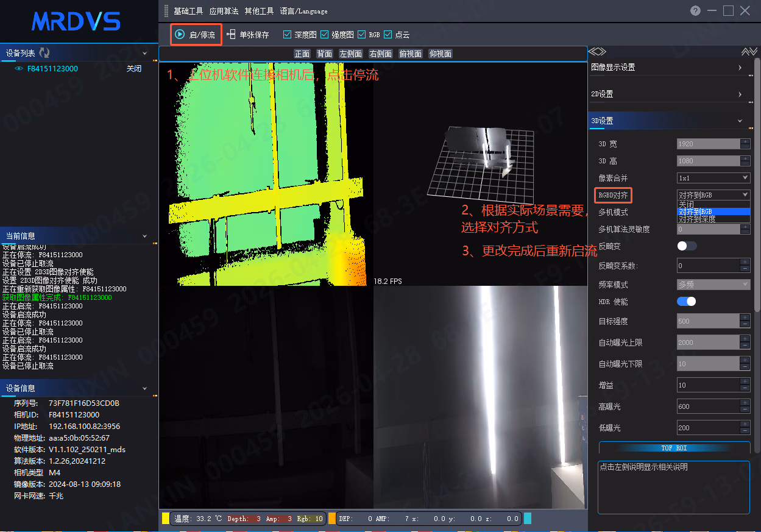This screenshot has height=532, width=761.
Task: Collapse the 3D设置 section
Action: point(669,121)
